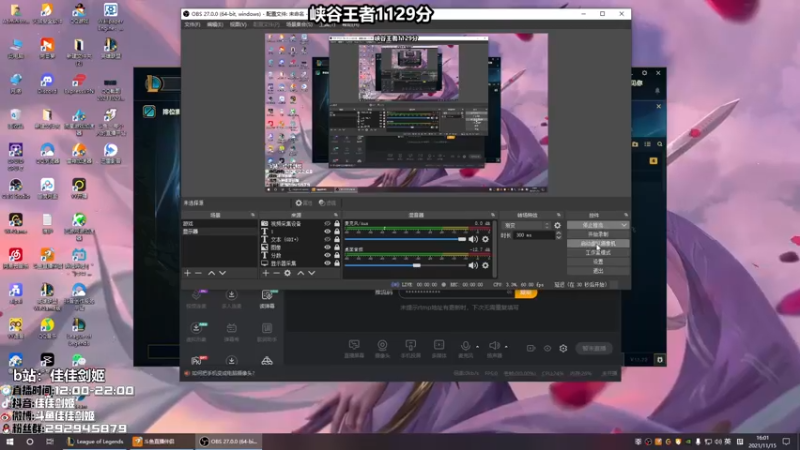
Task: Toggle visibility of 视频采集设备 source
Action: tap(327, 223)
